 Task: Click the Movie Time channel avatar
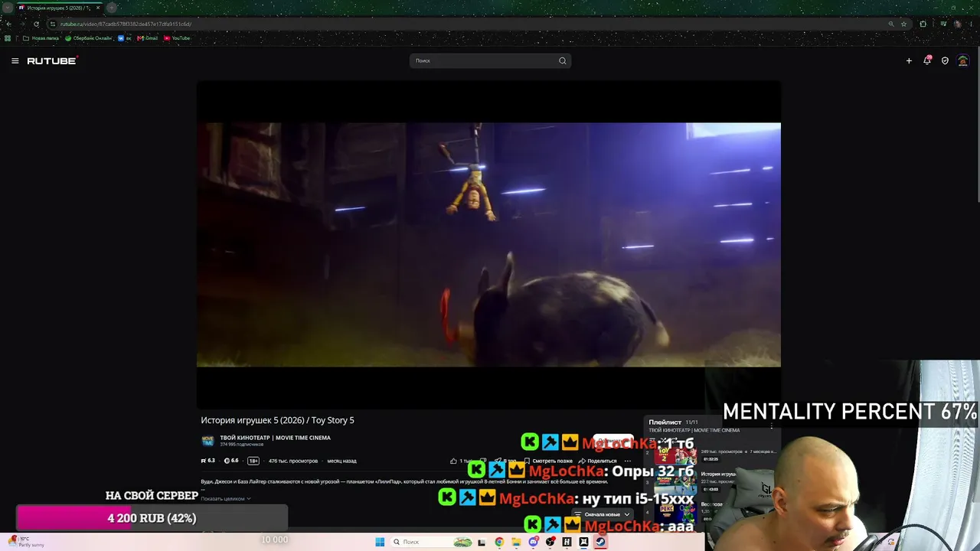pyautogui.click(x=207, y=441)
